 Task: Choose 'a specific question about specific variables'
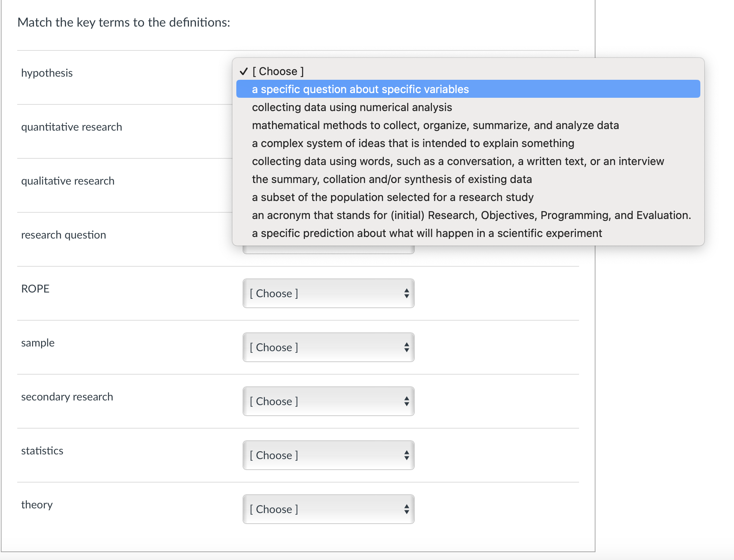(x=360, y=89)
